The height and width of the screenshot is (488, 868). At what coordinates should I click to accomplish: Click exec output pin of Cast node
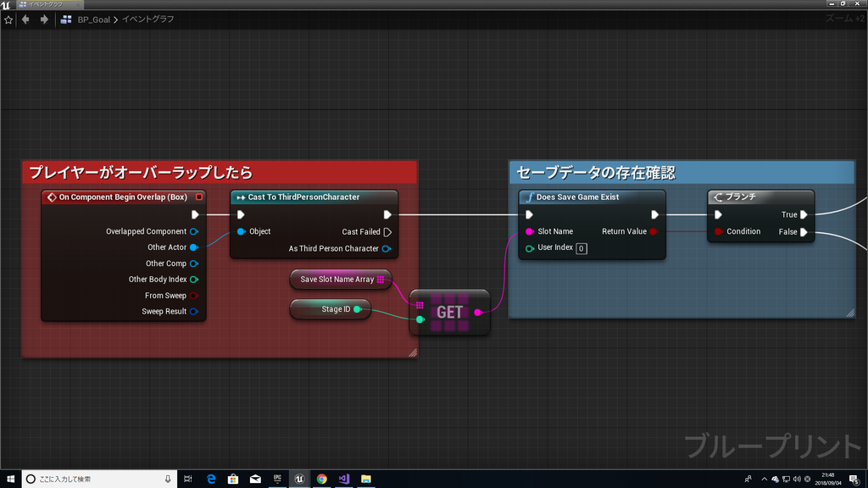pyautogui.click(x=387, y=214)
